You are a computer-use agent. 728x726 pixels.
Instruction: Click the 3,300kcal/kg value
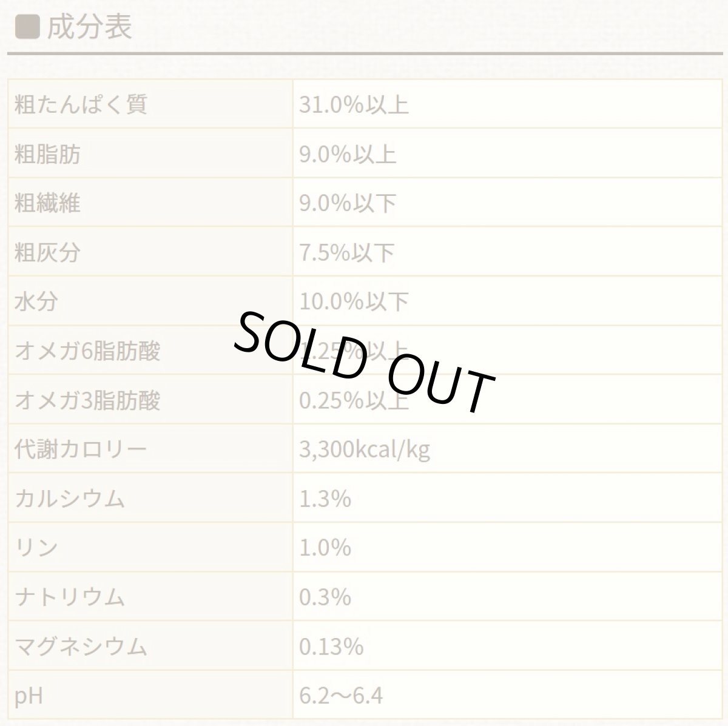point(365,449)
